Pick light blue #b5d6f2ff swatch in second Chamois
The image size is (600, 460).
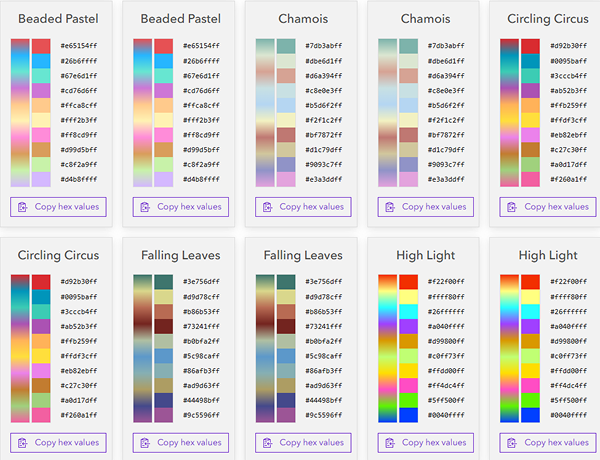click(409, 105)
